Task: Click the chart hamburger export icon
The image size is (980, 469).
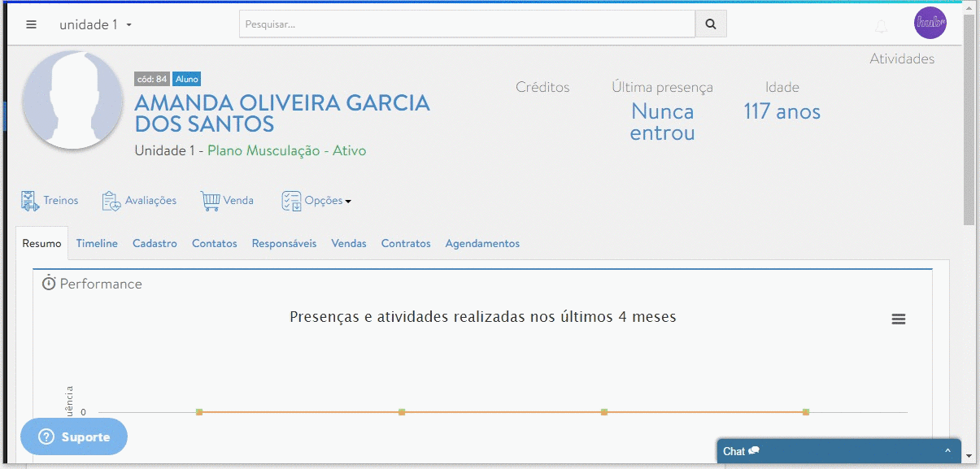Action: tap(898, 319)
